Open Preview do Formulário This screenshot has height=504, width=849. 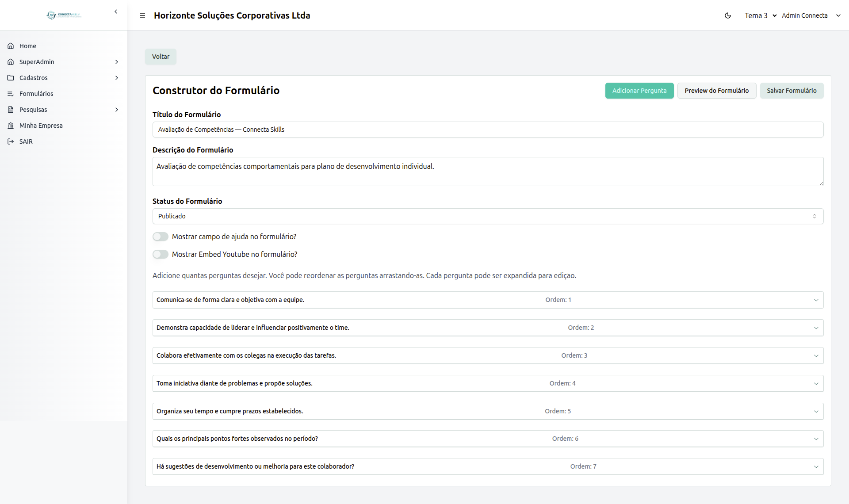(717, 91)
